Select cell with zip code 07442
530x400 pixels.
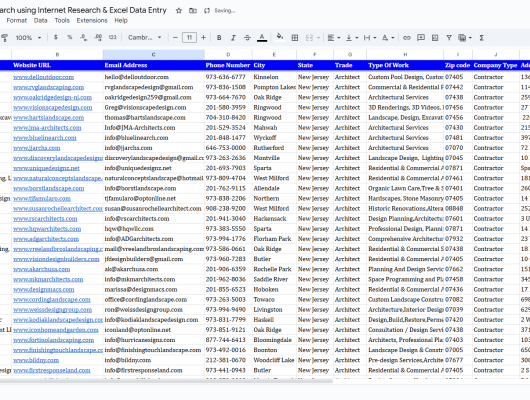[458, 87]
